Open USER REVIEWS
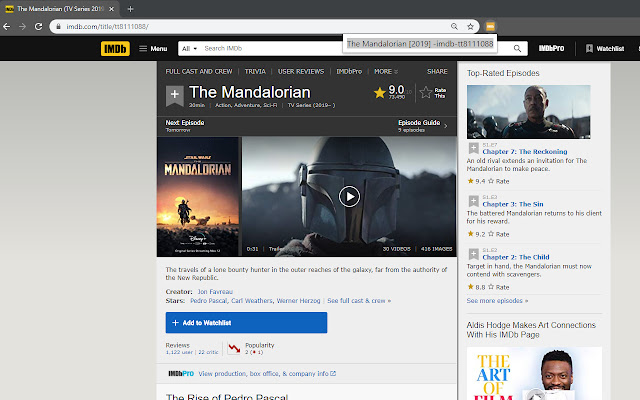The height and width of the screenshot is (400, 640). pos(301,71)
